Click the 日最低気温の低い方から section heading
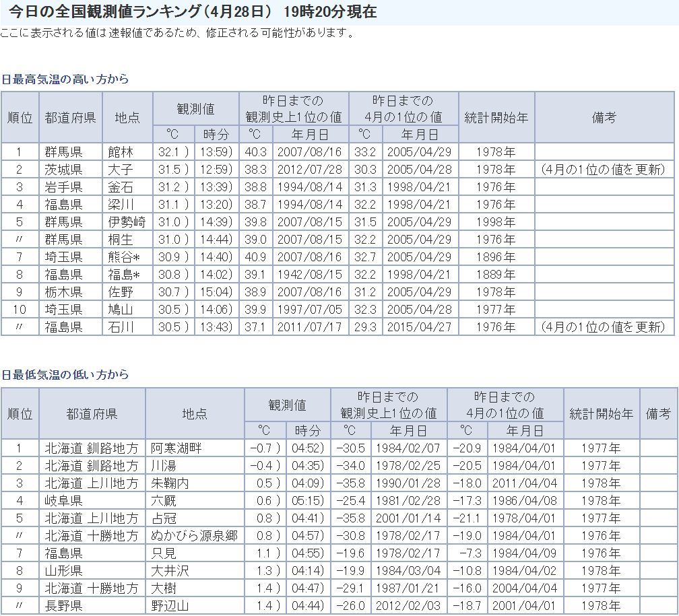 65,375
